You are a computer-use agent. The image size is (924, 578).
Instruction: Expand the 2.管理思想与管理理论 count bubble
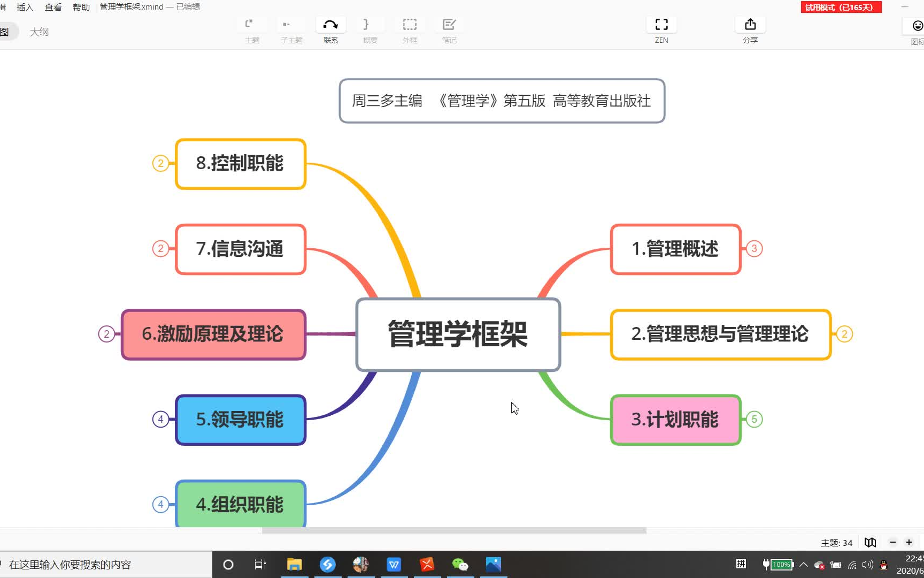(844, 334)
